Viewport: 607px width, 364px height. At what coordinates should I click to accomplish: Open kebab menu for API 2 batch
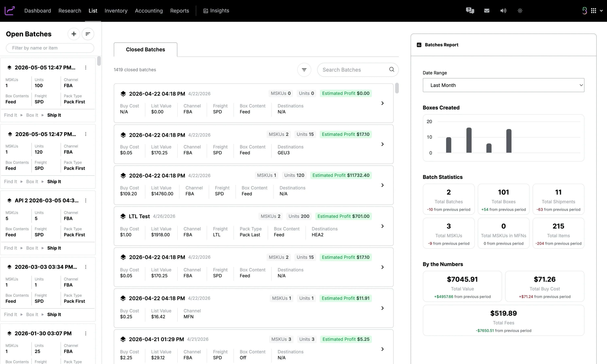[86, 200]
